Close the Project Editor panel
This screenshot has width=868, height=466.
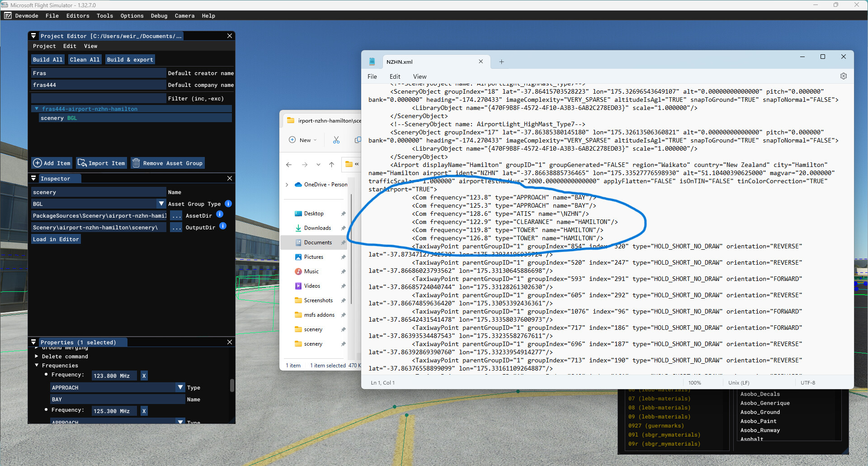(x=230, y=36)
